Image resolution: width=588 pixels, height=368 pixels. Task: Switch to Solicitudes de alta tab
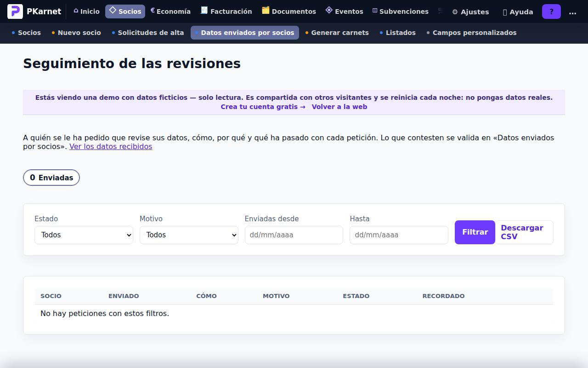(148, 33)
